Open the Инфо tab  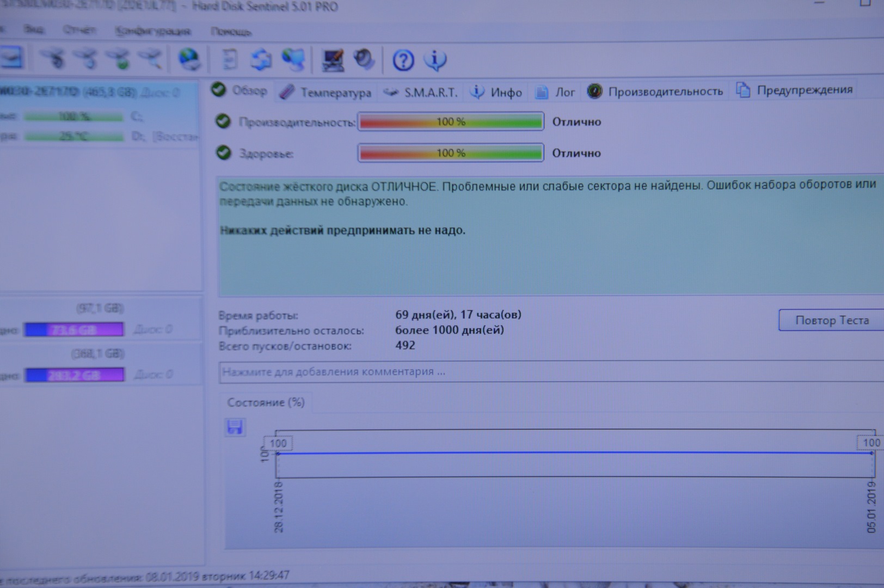[496, 93]
